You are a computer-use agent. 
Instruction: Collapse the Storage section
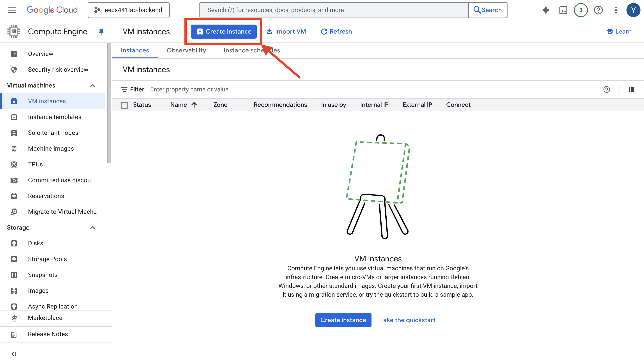pyautogui.click(x=92, y=228)
